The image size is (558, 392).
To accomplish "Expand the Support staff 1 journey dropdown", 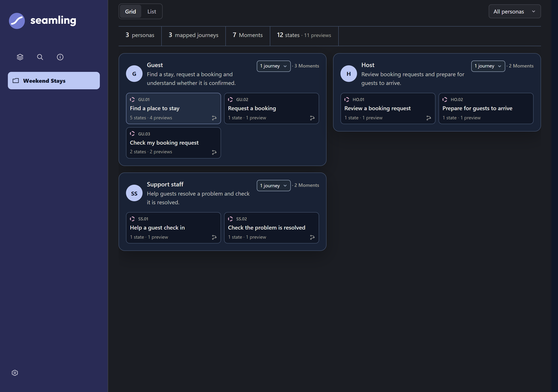I will click(x=273, y=186).
